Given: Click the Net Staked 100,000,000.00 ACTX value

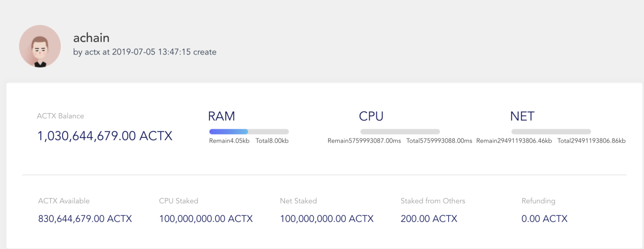Looking at the screenshot, I should (x=327, y=219).
